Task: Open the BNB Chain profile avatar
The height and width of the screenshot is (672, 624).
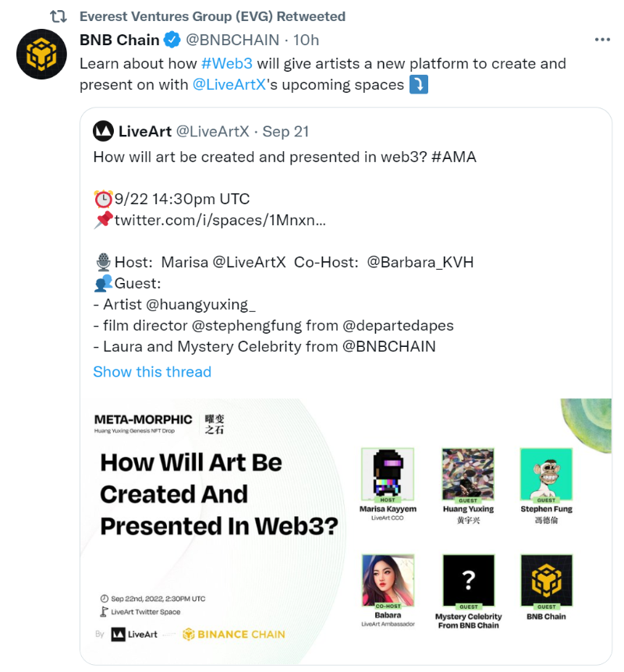Action: [41, 54]
